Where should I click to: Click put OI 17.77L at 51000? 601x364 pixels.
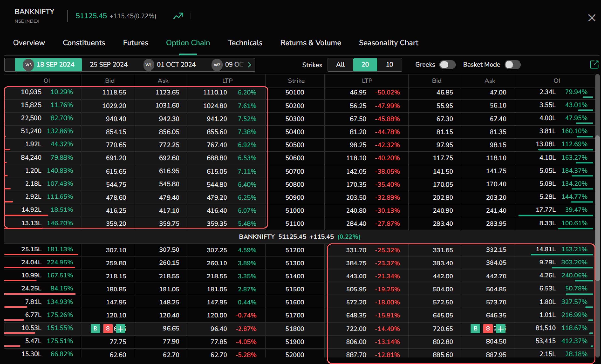546,210
